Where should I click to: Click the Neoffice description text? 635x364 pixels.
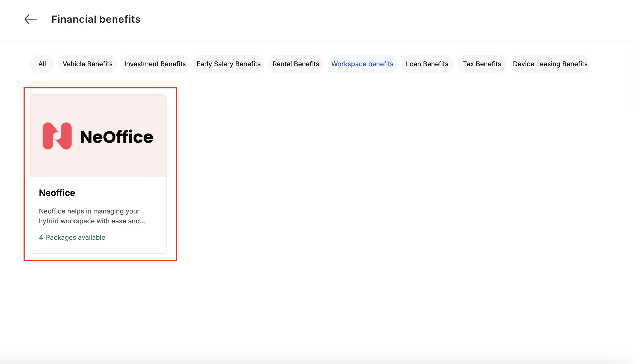92,216
